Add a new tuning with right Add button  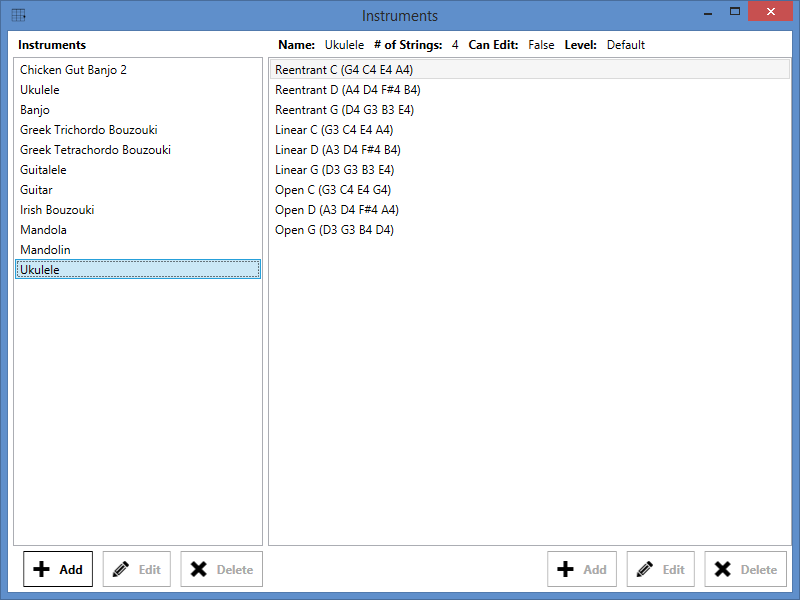[582, 569]
